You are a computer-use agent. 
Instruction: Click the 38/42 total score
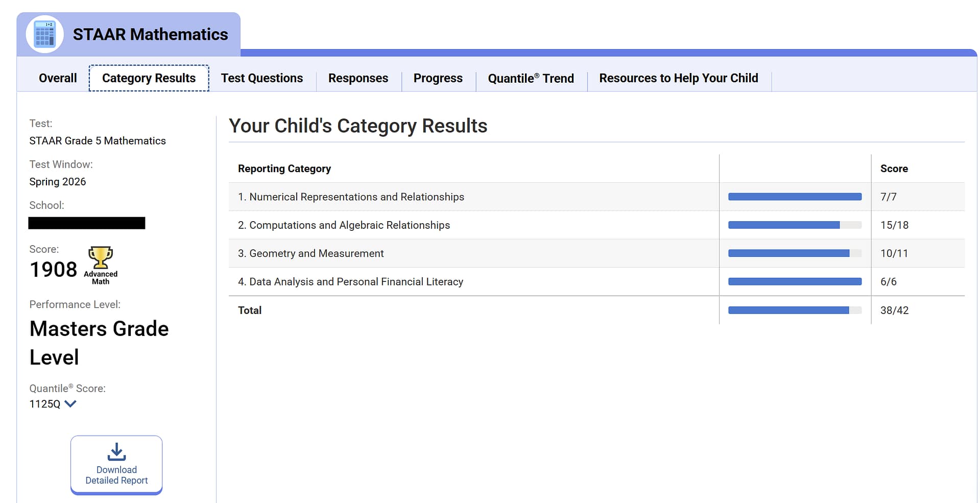pos(894,310)
